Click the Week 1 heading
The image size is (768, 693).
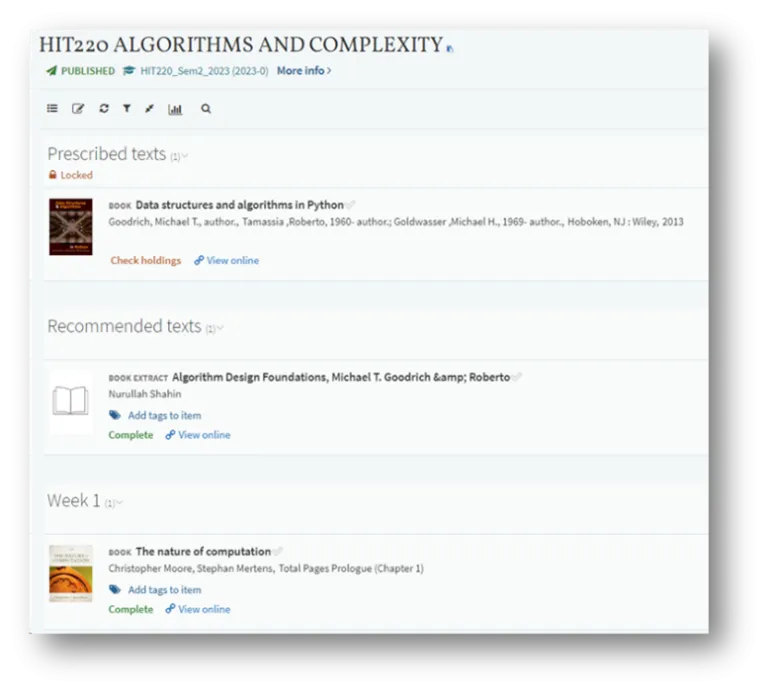(x=73, y=501)
